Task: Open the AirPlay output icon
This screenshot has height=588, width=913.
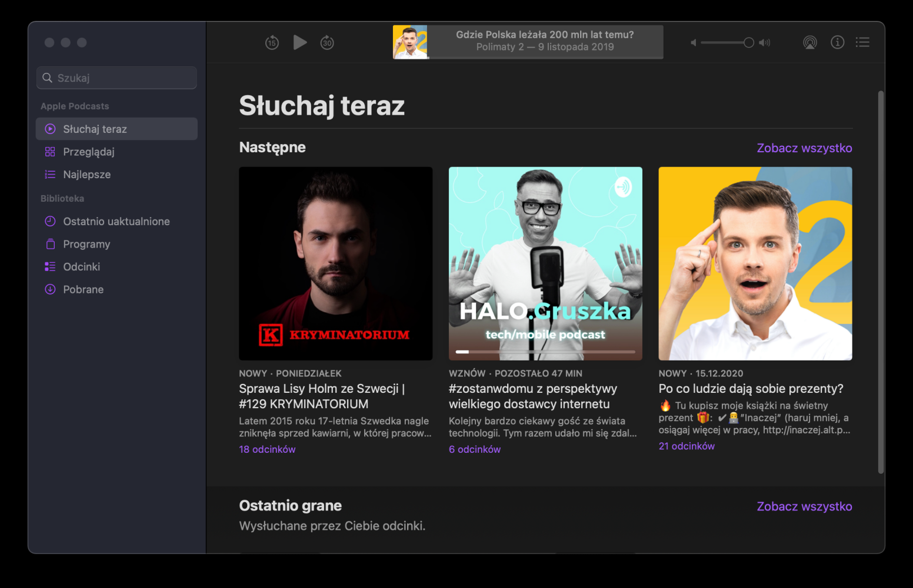Action: click(810, 42)
